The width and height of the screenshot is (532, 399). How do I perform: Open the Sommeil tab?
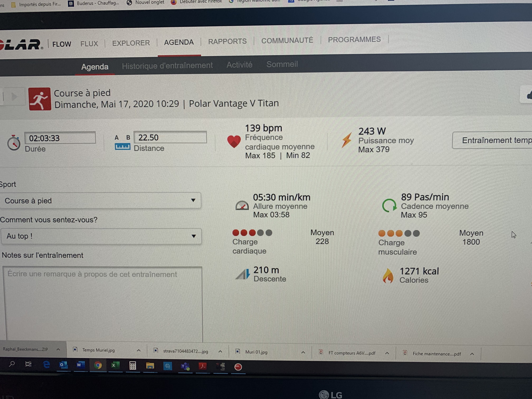tap(282, 64)
